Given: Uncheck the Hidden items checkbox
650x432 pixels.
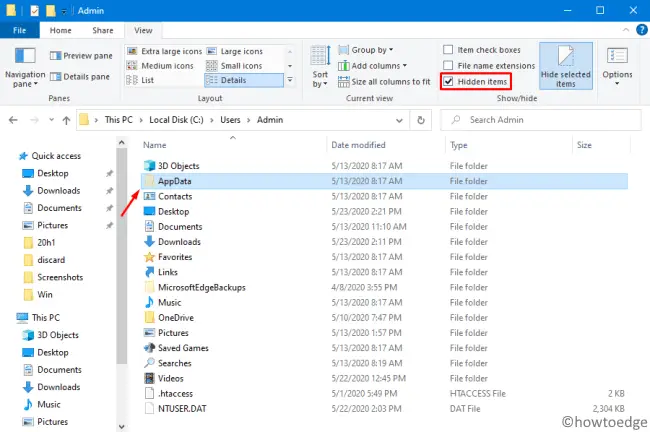Looking at the screenshot, I should (x=449, y=81).
